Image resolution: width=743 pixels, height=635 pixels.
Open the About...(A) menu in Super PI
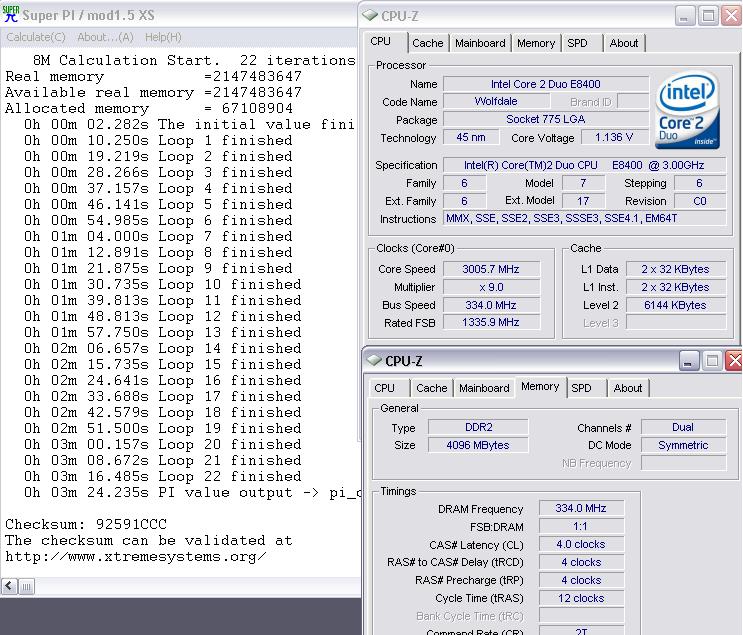105,37
